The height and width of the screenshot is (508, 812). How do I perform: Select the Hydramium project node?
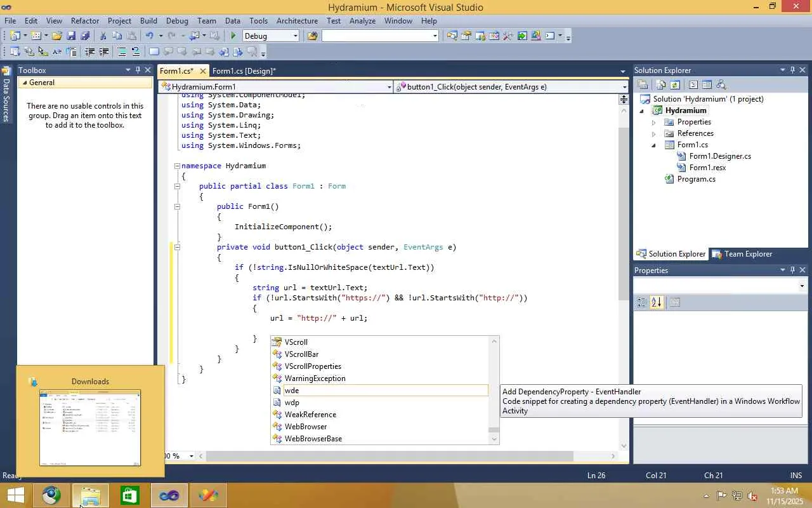(686, 110)
